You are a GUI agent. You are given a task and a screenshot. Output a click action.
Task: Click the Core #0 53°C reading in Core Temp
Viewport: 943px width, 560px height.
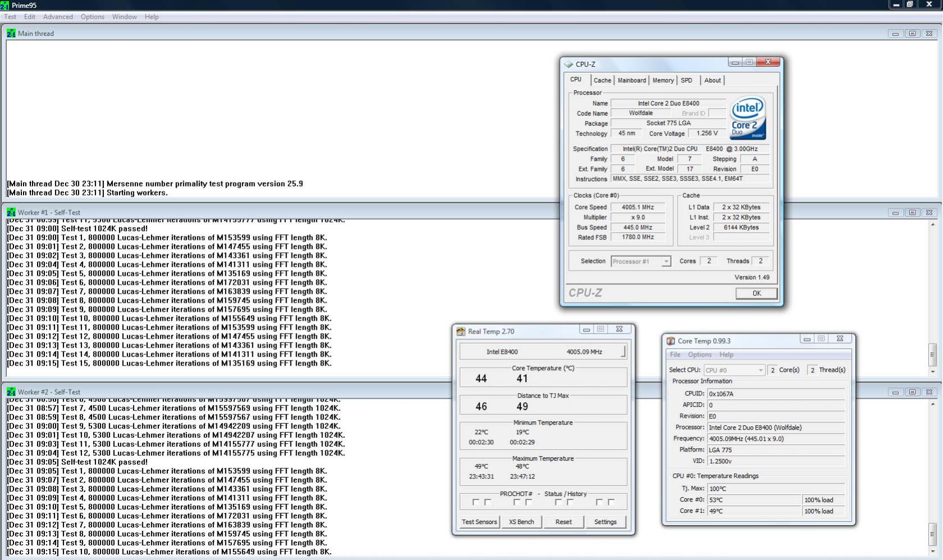[754, 500]
